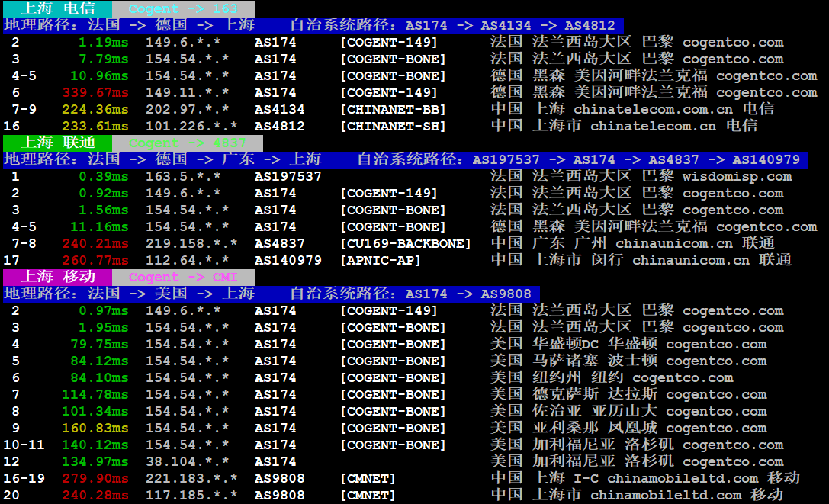
Task: Click the location 亚利桑那 凤凰城
Action: [x=595, y=428]
